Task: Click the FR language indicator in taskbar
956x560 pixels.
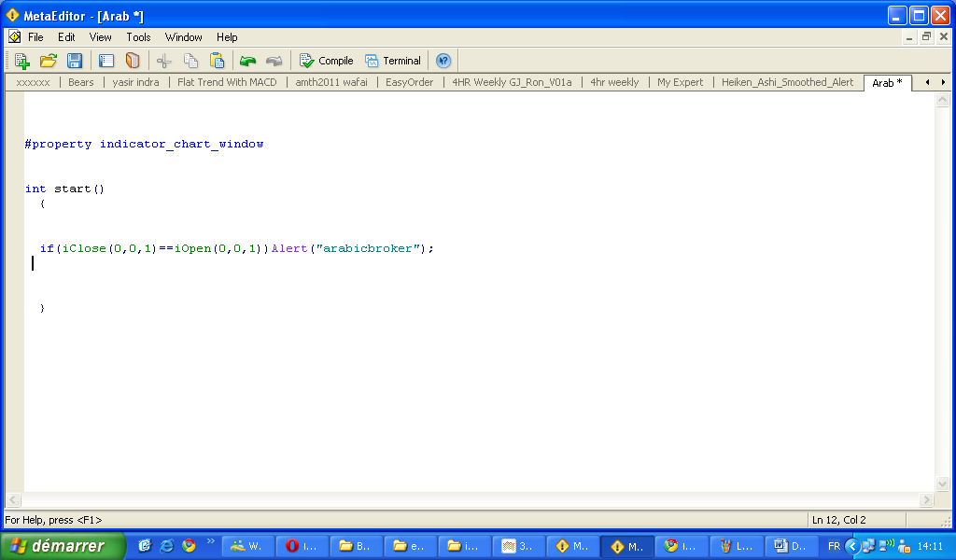Action: coord(834,546)
